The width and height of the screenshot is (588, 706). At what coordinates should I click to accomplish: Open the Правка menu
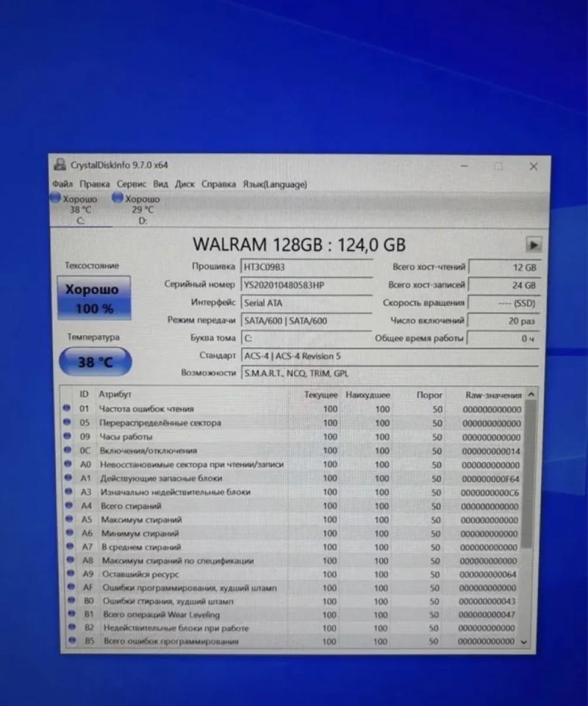(95, 184)
